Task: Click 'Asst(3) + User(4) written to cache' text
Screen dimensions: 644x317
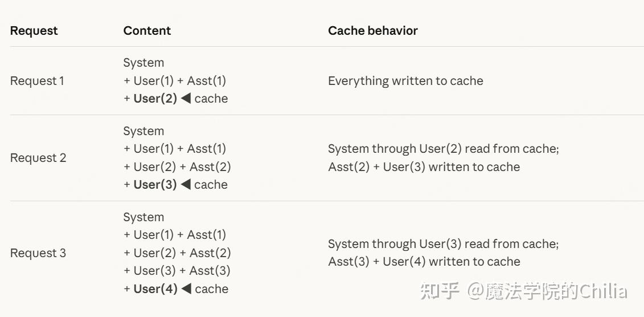Action: tap(424, 262)
